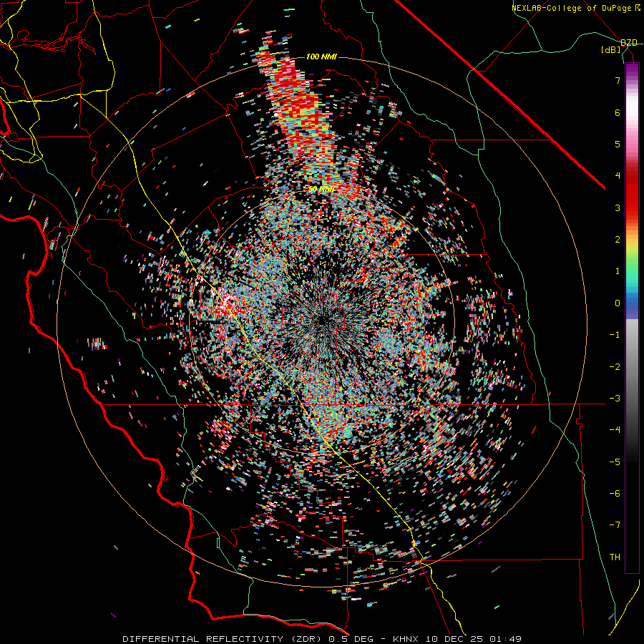
Task: Click scale value '0' on legend
Action: click(x=618, y=303)
